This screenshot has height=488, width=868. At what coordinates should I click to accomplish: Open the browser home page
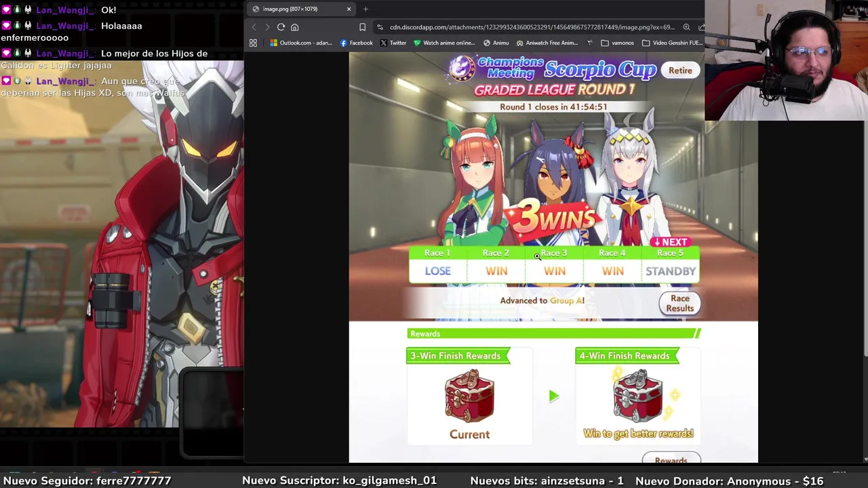pos(294,27)
